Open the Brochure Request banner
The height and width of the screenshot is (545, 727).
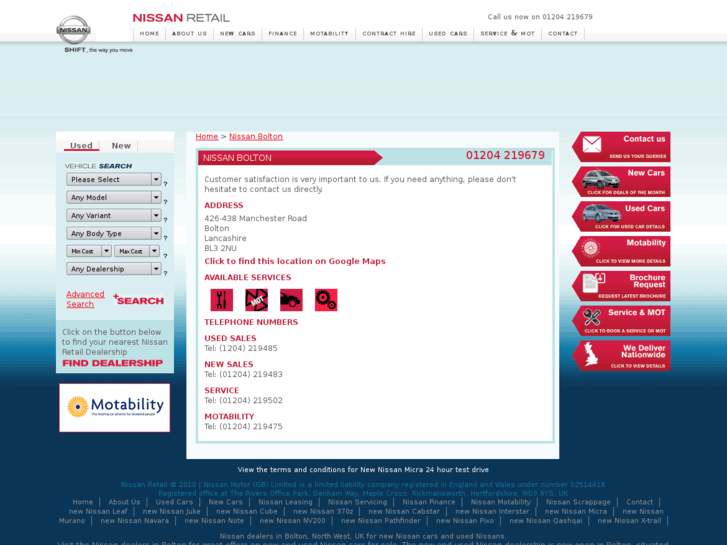tap(621, 286)
